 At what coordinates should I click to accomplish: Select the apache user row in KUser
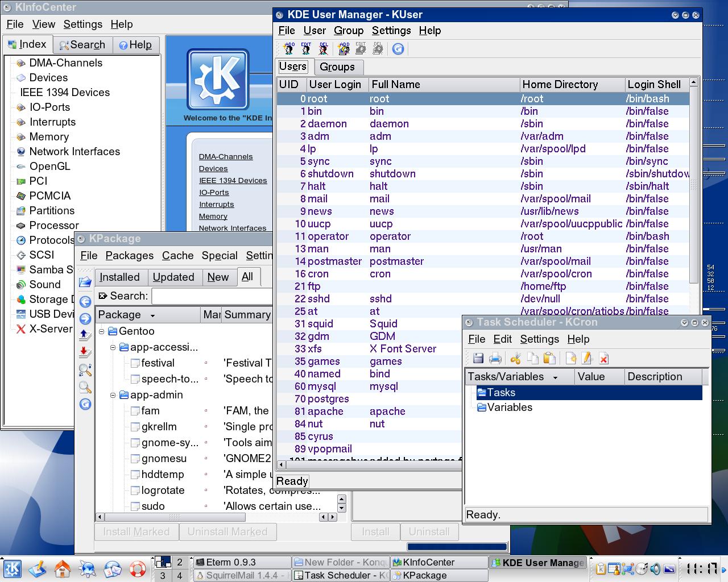[x=369, y=411]
